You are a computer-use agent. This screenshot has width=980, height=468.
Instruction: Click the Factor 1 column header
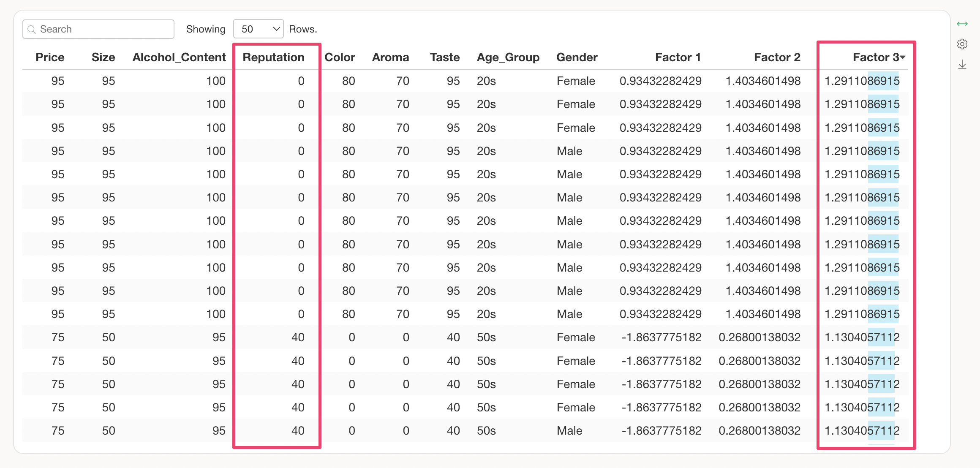point(678,57)
